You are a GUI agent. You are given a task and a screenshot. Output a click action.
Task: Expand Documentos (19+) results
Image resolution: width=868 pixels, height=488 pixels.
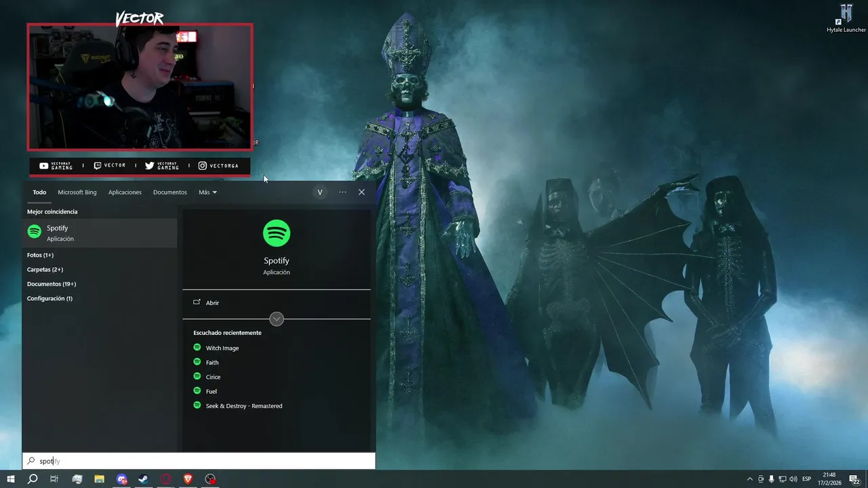click(52, 284)
